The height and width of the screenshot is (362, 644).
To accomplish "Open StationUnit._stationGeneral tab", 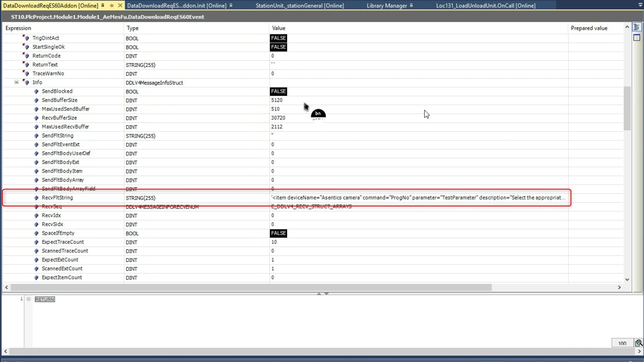I will pos(300,6).
